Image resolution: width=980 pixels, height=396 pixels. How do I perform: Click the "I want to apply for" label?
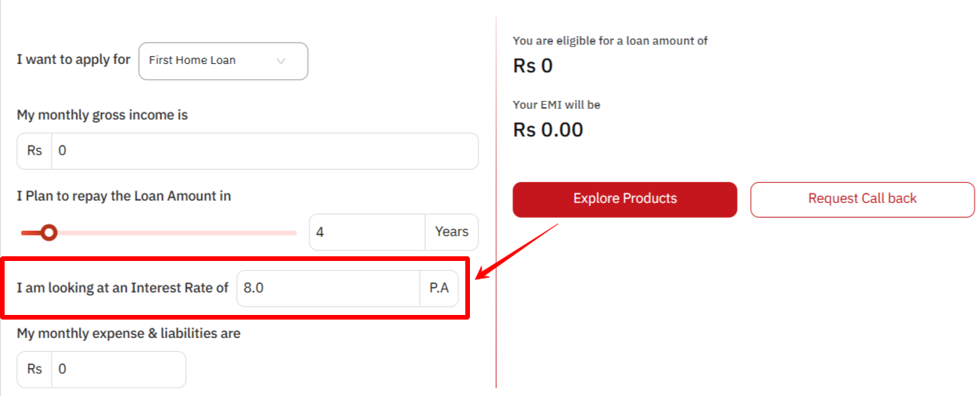tap(73, 59)
